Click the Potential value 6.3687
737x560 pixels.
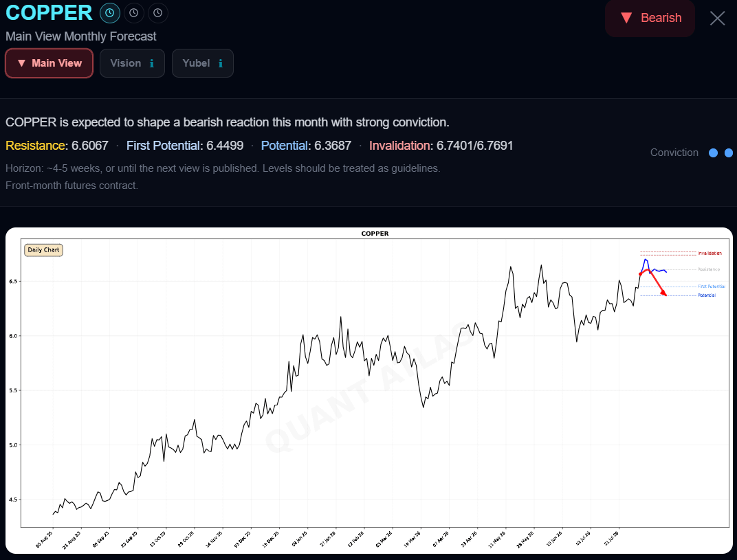coord(333,146)
